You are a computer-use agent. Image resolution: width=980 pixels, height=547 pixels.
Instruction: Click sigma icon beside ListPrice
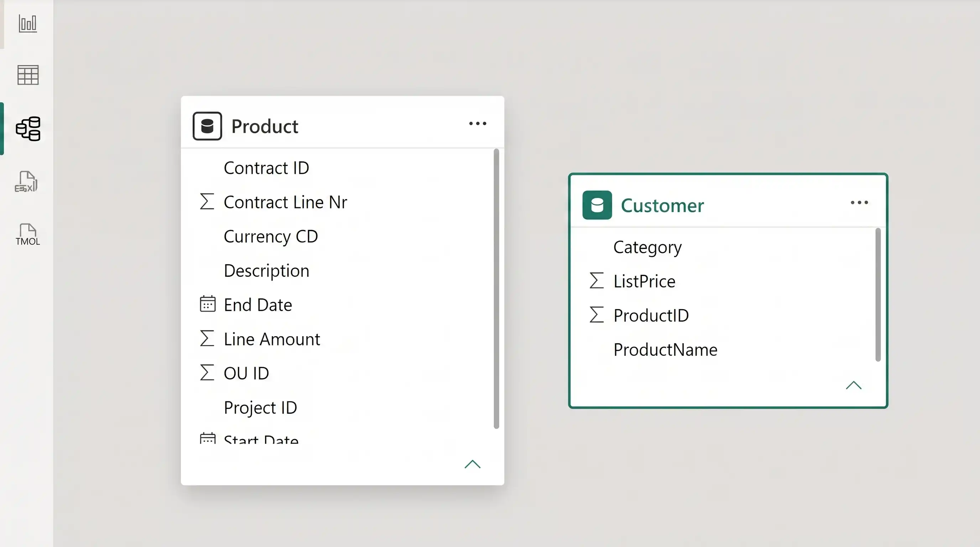pyautogui.click(x=596, y=280)
